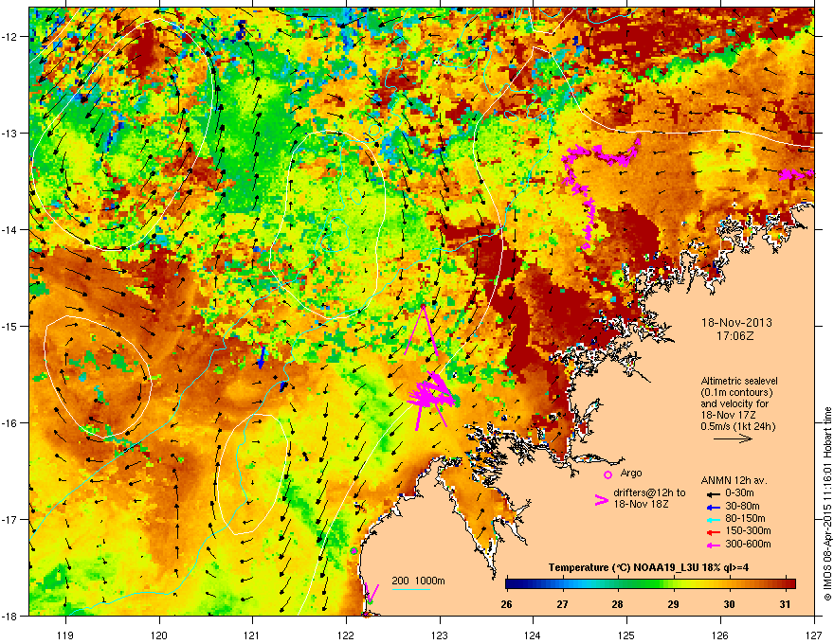
Task: Click the cyan 200 1000m isobath legend line
Action: [x=410, y=590]
